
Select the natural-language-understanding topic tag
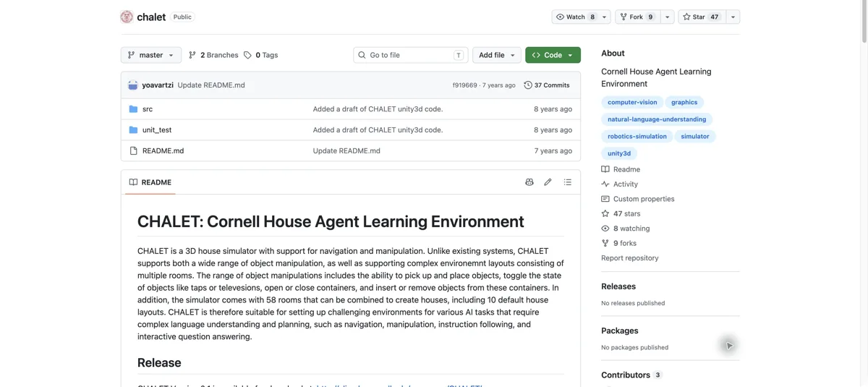(657, 119)
